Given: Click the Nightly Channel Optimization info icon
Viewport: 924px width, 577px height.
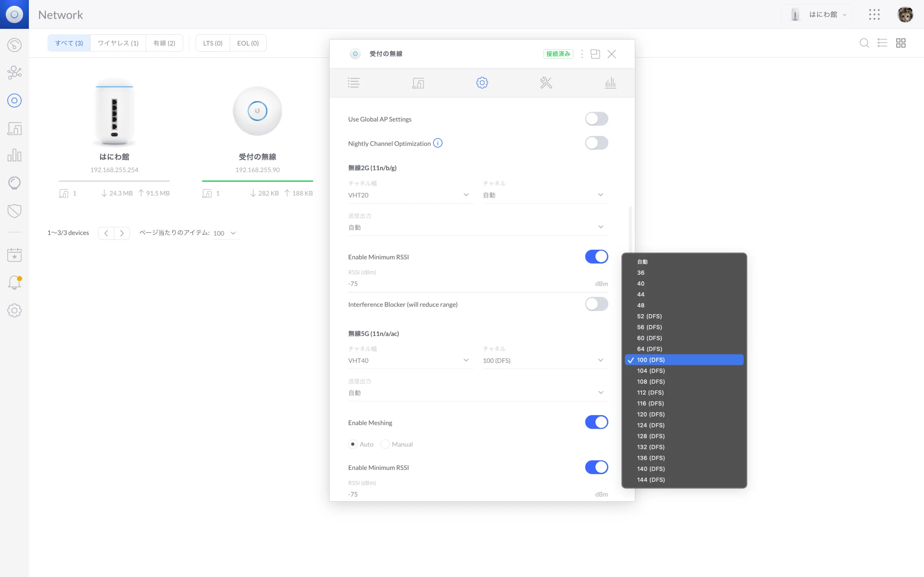Looking at the screenshot, I should (437, 143).
